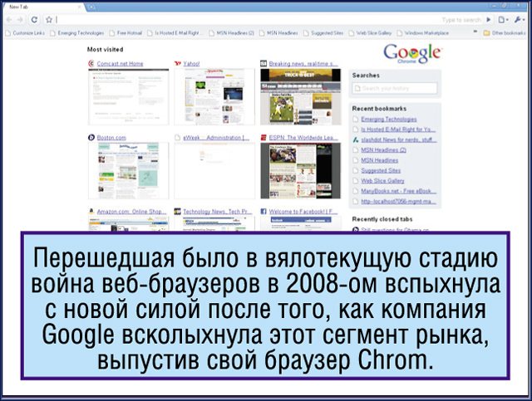Open Emerging Technologies recent bookmark
This screenshot has width=532, height=401.
pos(389,120)
